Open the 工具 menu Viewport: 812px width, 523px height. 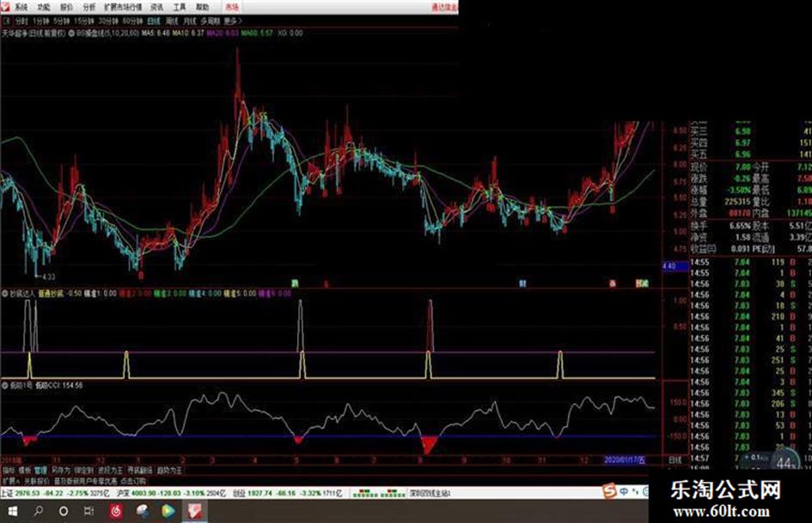tap(179, 6)
